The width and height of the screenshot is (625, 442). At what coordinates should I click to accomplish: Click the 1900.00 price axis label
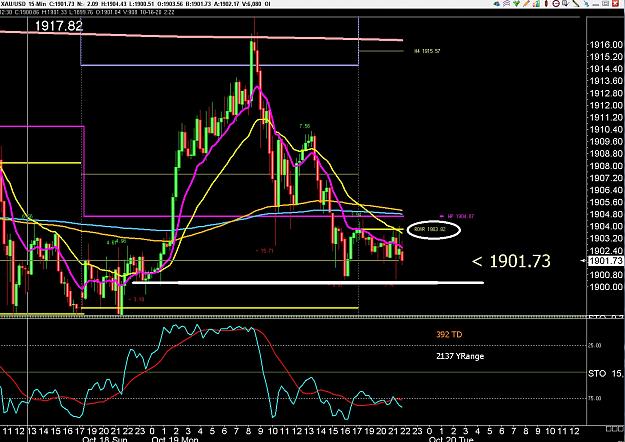point(606,287)
